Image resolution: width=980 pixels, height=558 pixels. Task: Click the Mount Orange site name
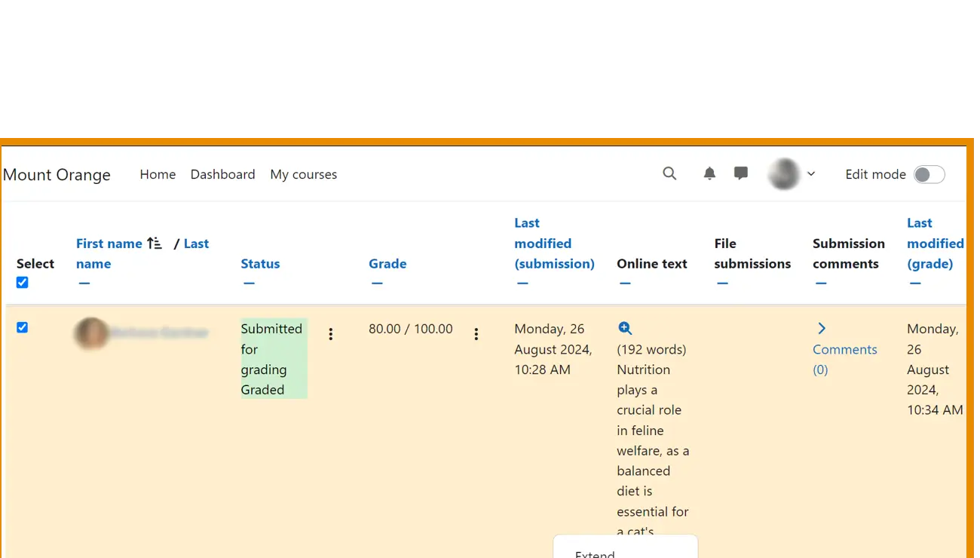tap(57, 175)
